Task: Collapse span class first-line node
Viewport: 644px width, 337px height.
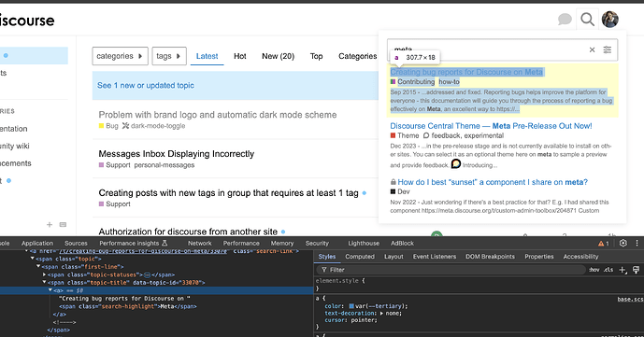Action: [38, 267]
